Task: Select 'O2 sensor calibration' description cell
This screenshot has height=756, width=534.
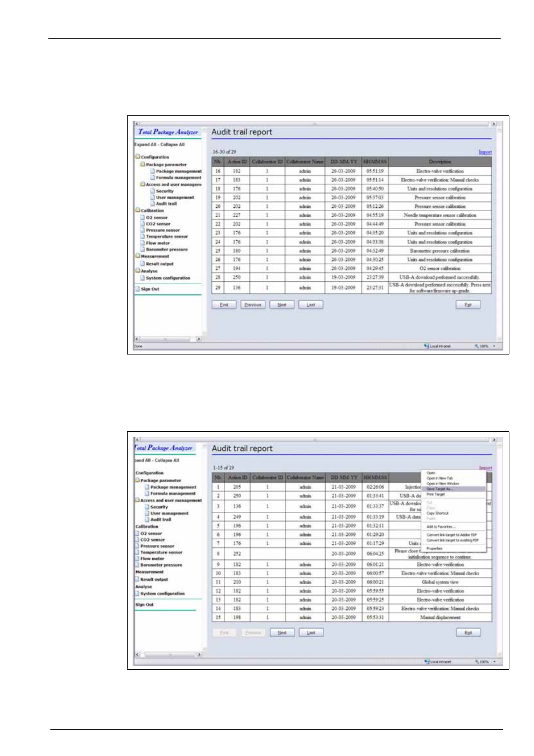Action: [440, 268]
